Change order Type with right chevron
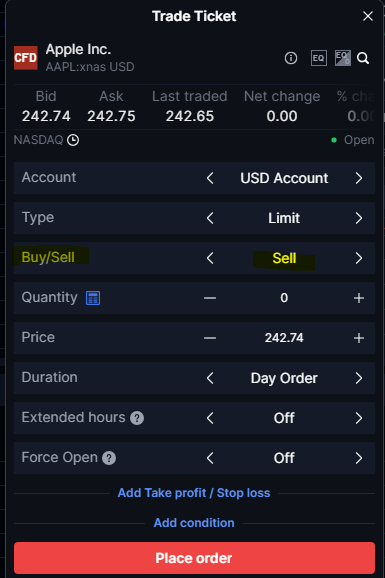The image size is (385, 578). (x=359, y=218)
